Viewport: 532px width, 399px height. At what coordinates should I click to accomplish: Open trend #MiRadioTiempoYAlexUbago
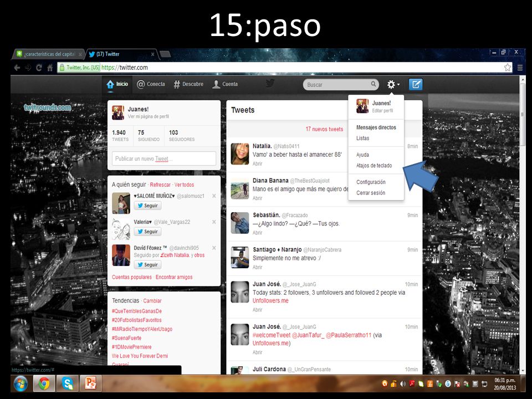click(x=142, y=329)
